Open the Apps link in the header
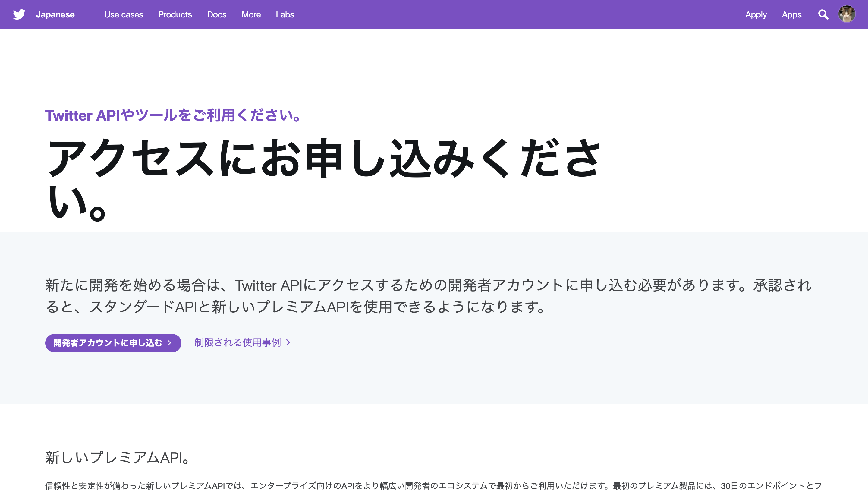 (x=791, y=14)
